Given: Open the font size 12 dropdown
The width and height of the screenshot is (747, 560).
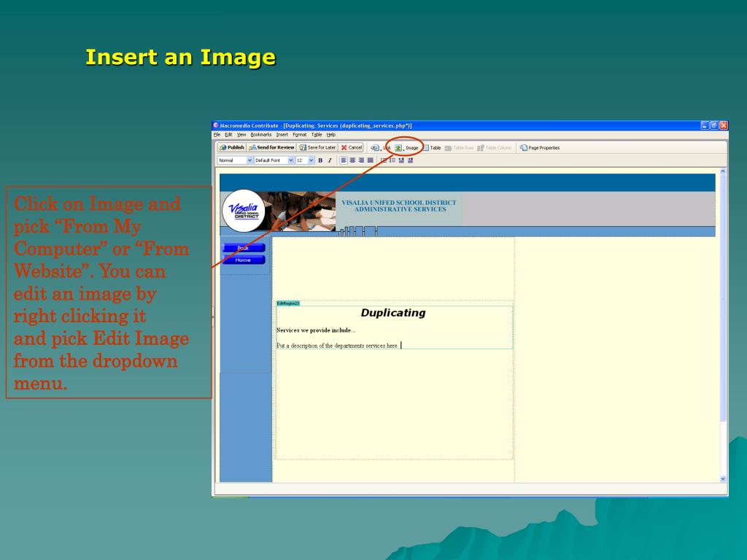Looking at the screenshot, I should coord(305,160).
